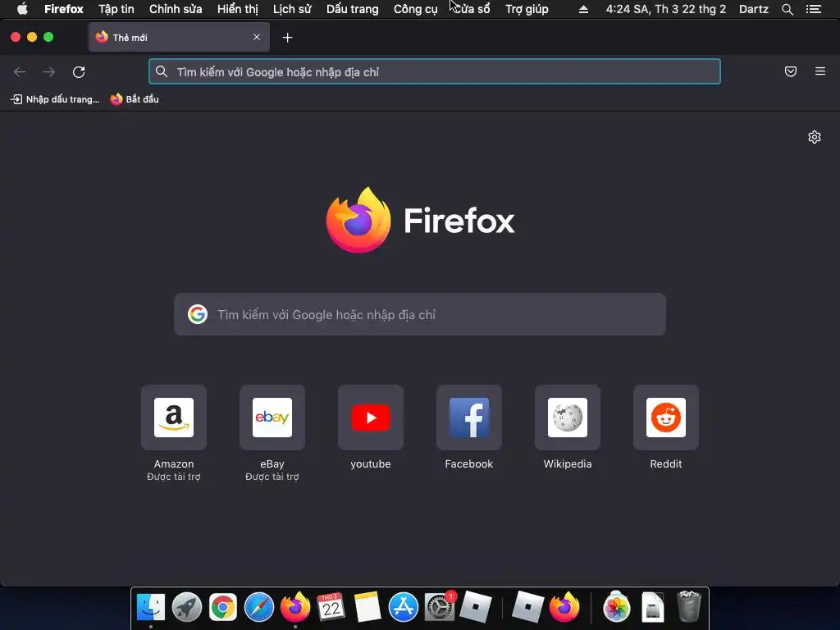
Task: Open Photos from the dock
Action: tap(617, 607)
